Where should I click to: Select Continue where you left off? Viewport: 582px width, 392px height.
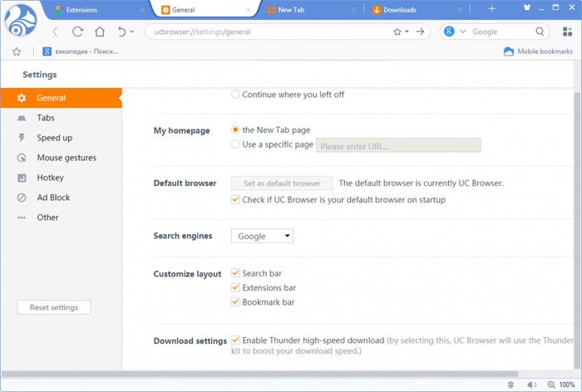click(x=235, y=94)
